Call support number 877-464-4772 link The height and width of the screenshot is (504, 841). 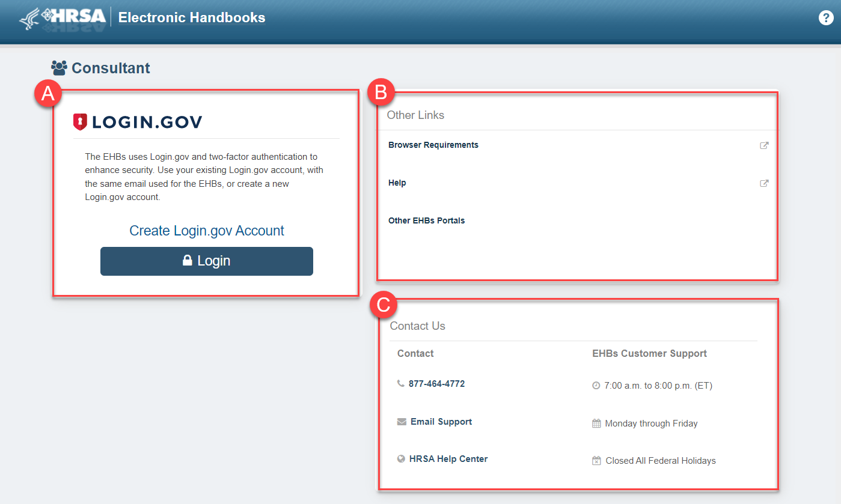(x=436, y=383)
